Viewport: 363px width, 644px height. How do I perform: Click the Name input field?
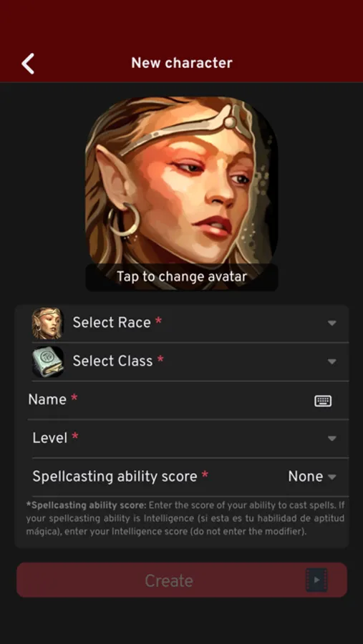pyautogui.click(x=188, y=400)
